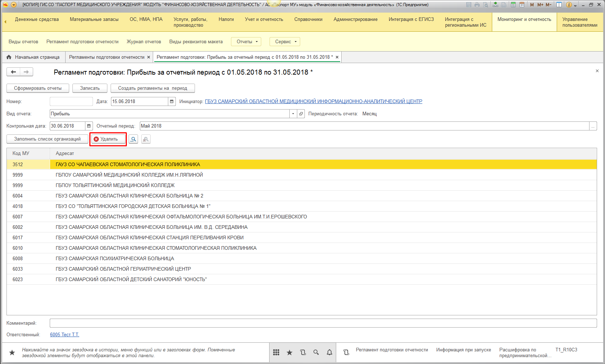Open notifications via the bell icon
The image size is (605, 364).
click(x=329, y=352)
